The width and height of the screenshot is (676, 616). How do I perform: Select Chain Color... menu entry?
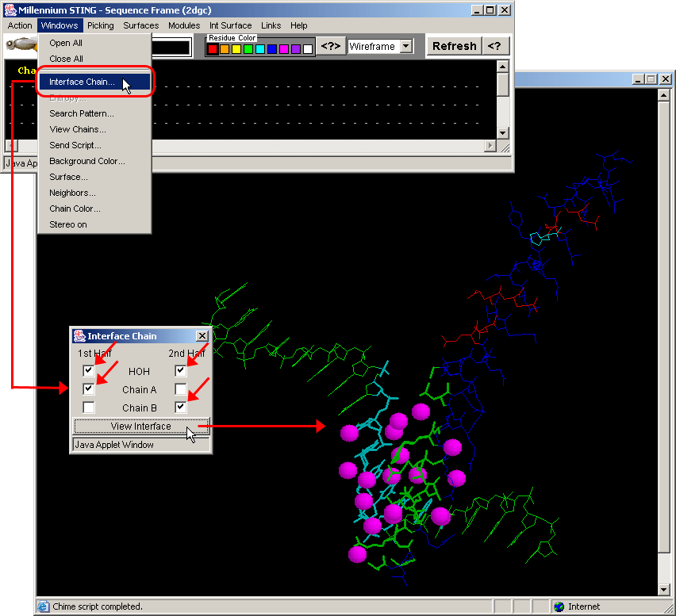(95, 209)
